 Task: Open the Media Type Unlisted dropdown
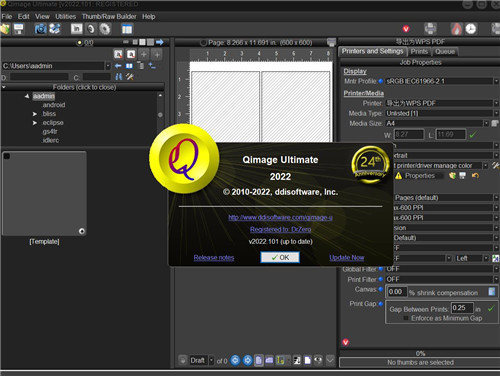point(496,113)
